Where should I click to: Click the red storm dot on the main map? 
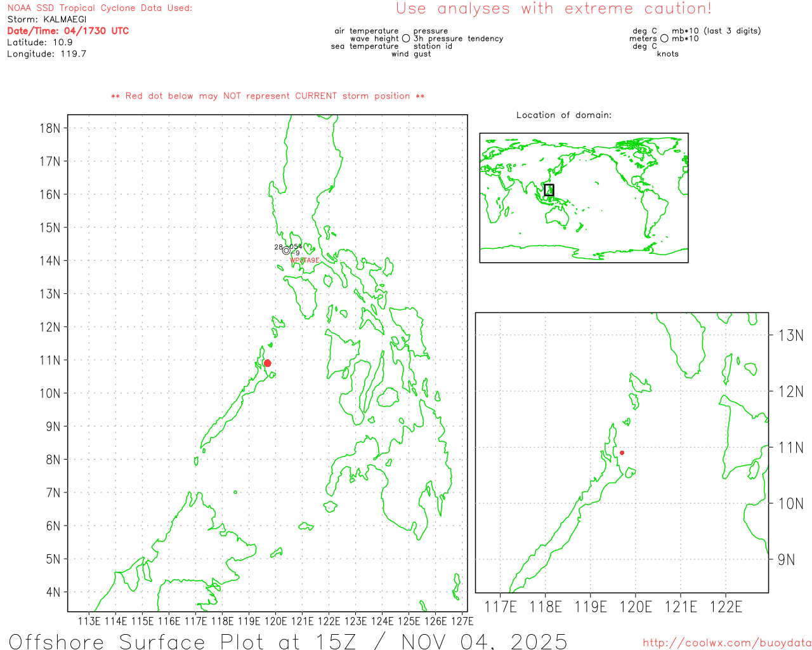[x=267, y=363]
